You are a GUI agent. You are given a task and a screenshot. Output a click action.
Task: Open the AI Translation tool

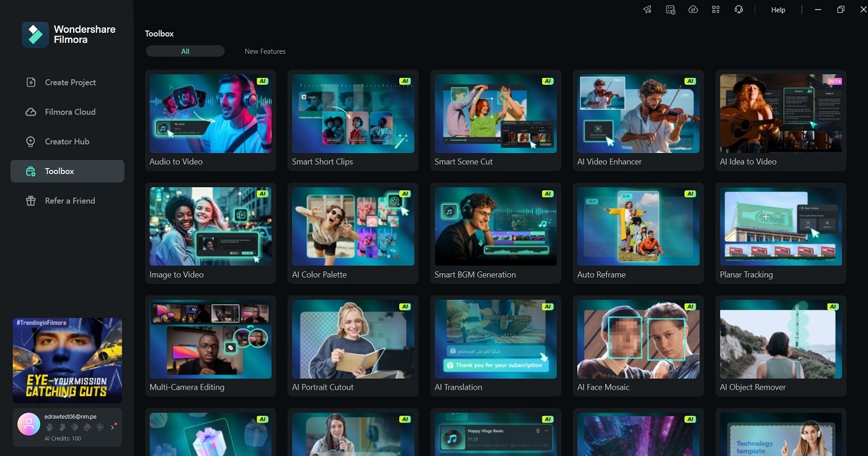click(495, 346)
